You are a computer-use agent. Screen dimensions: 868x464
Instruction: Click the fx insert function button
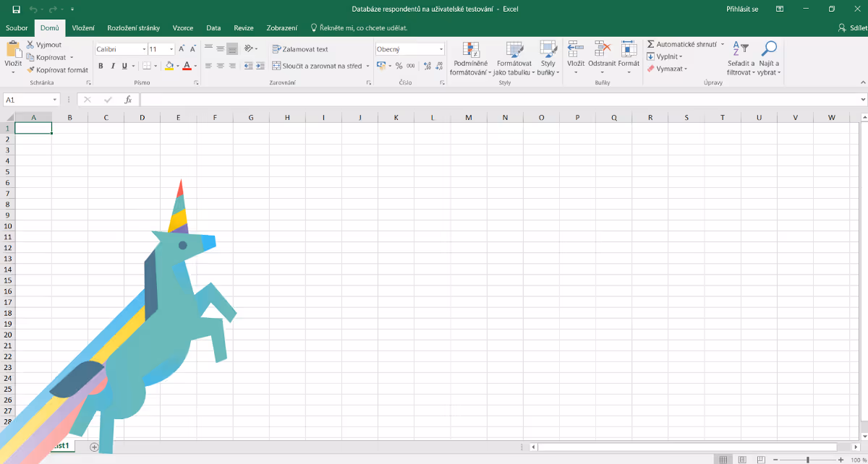[x=128, y=100]
